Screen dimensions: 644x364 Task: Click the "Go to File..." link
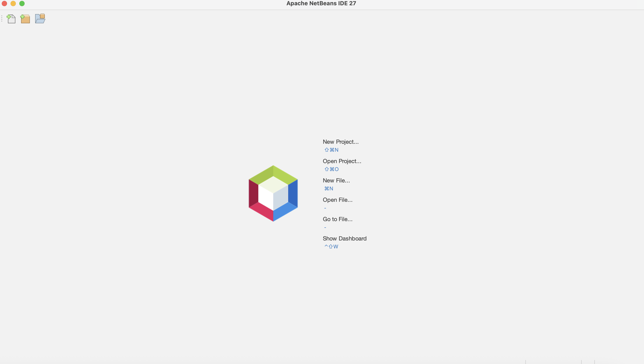tap(338, 219)
